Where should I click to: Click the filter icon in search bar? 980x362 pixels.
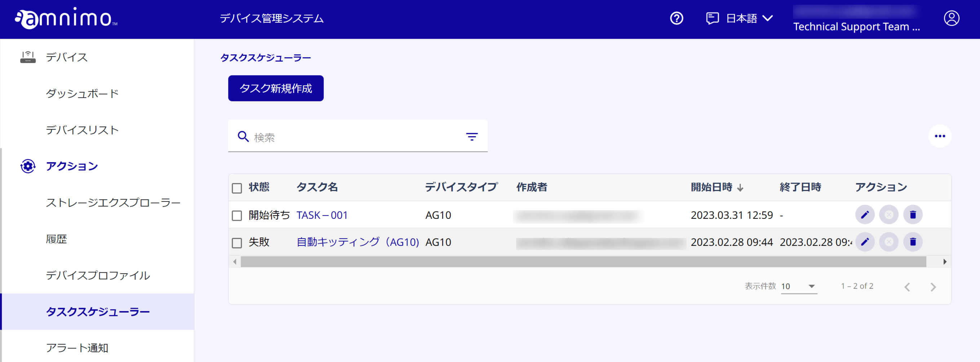tap(472, 137)
